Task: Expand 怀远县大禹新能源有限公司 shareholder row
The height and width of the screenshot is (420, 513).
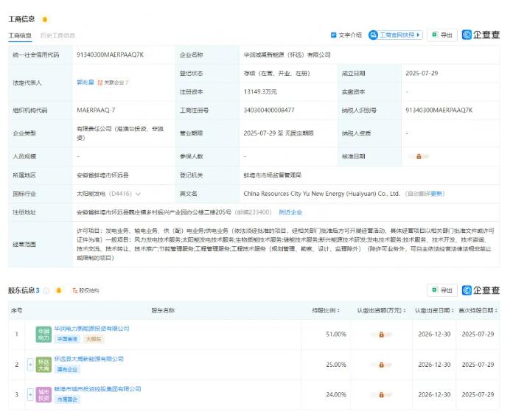Action: point(30,363)
